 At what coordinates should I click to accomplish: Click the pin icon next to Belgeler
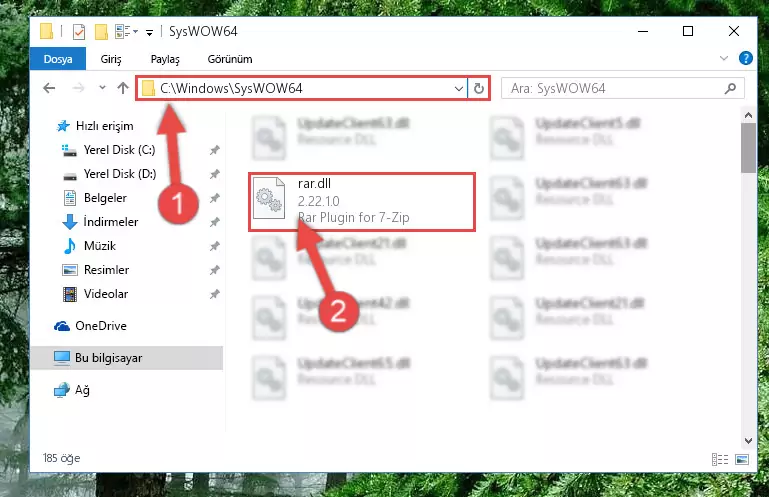tap(214, 199)
